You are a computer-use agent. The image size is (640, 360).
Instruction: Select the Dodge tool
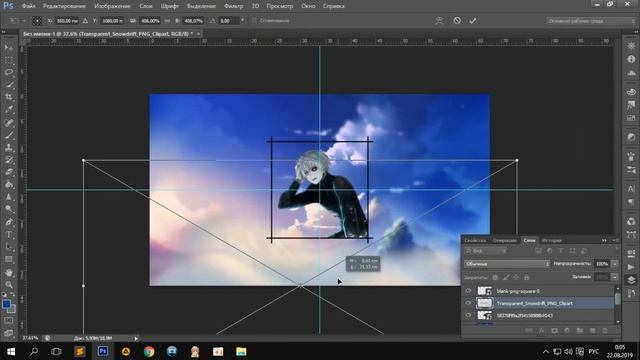(x=9, y=209)
